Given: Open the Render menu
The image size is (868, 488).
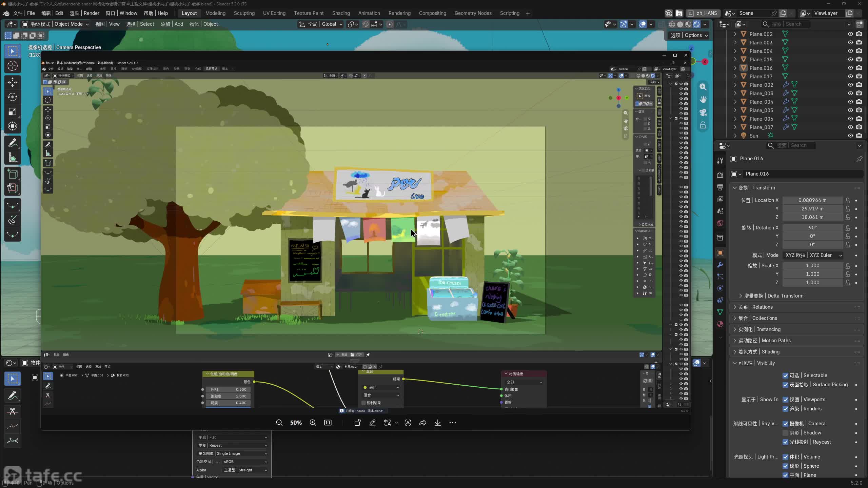Looking at the screenshot, I should click(84, 13).
